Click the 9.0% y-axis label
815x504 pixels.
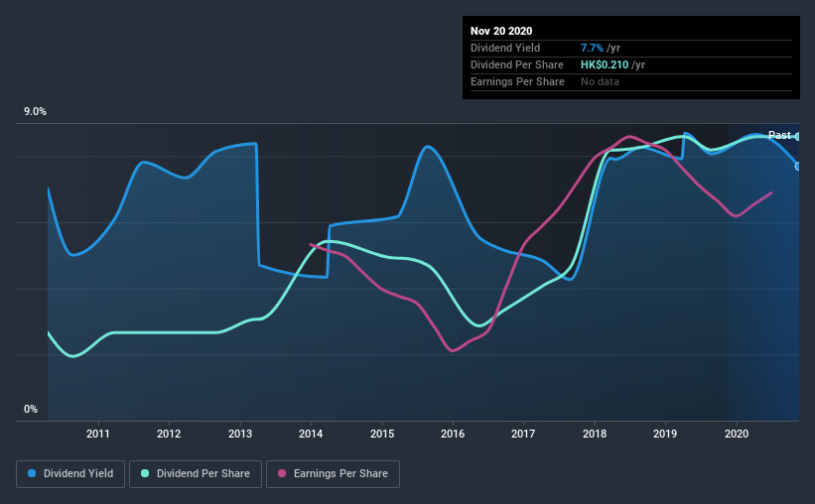tap(35, 112)
